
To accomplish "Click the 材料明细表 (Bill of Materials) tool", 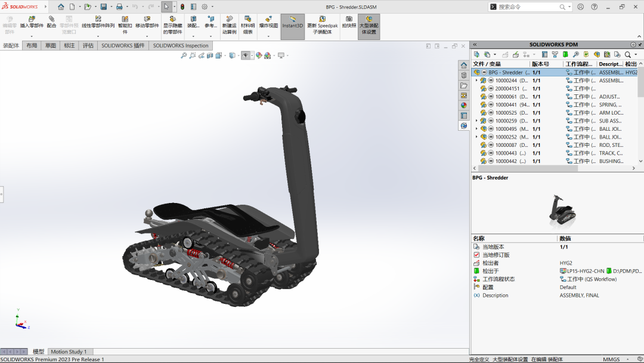I will (x=247, y=23).
